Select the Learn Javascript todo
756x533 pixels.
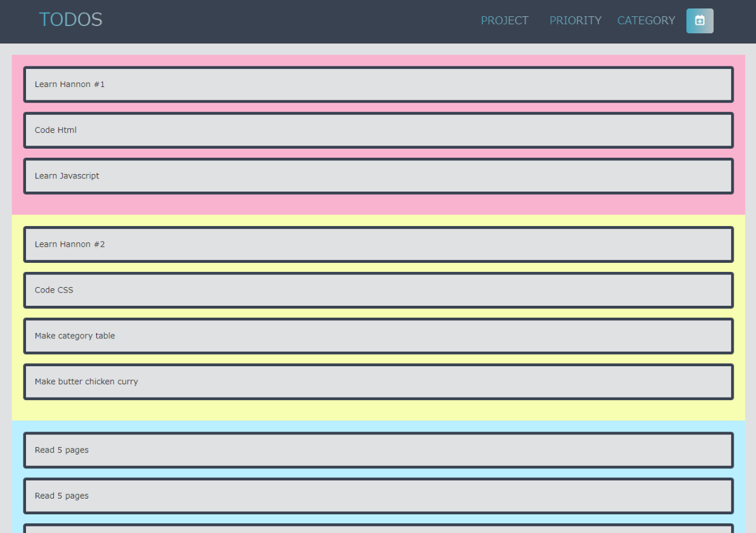(x=378, y=176)
